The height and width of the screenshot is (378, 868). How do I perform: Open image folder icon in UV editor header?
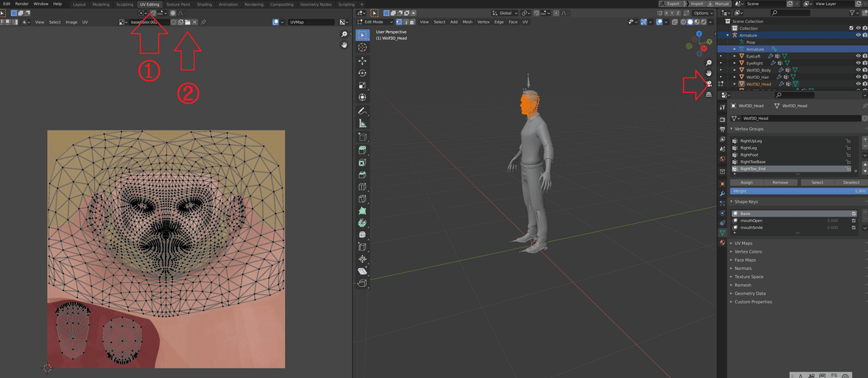tap(187, 22)
